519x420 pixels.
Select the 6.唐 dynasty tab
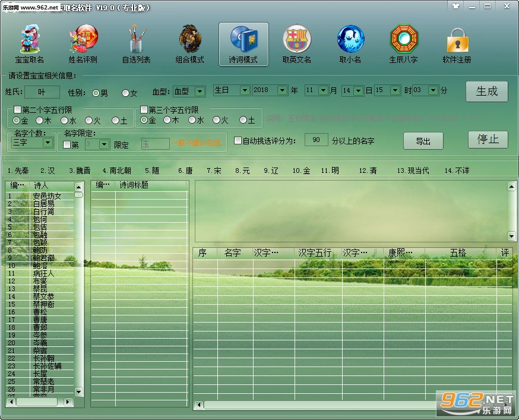[x=185, y=170]
